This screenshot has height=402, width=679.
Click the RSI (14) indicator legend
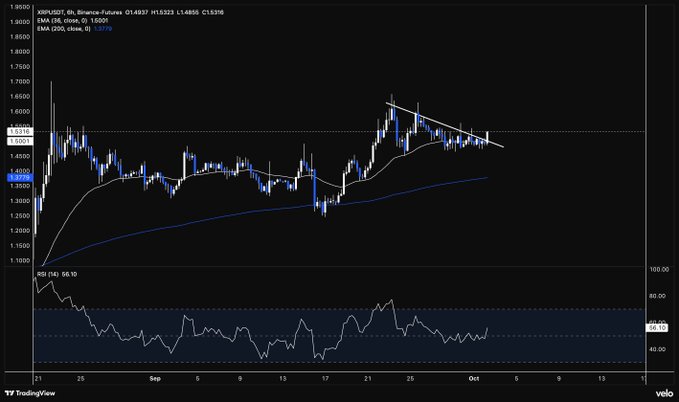pyautogui.click(x=57, y=274)
